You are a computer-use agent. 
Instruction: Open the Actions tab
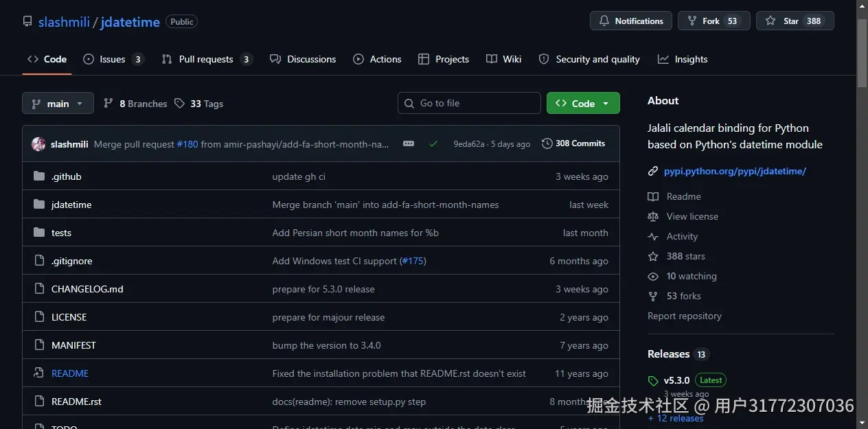click(377, 59)
